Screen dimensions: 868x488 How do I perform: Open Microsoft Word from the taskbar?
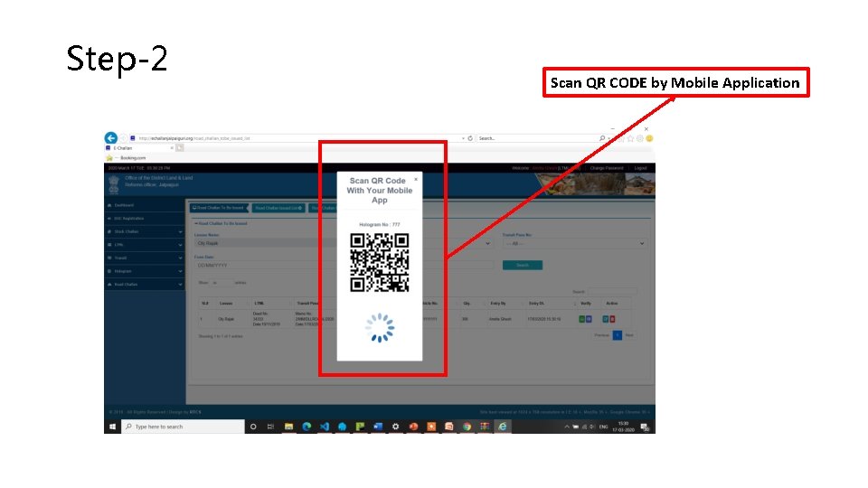[x=378, y=427]
